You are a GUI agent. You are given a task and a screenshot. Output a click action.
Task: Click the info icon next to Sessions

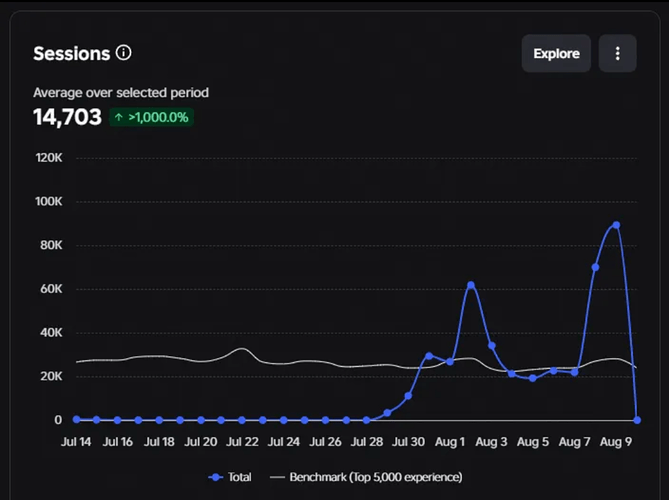(x=124, y=53)
